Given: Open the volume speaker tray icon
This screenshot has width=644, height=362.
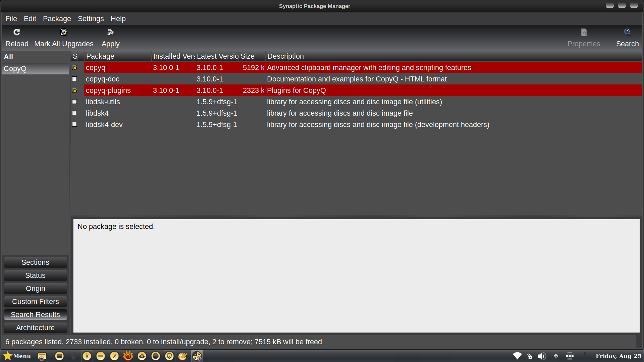Looking at the screenshot, I should (542, 356).
